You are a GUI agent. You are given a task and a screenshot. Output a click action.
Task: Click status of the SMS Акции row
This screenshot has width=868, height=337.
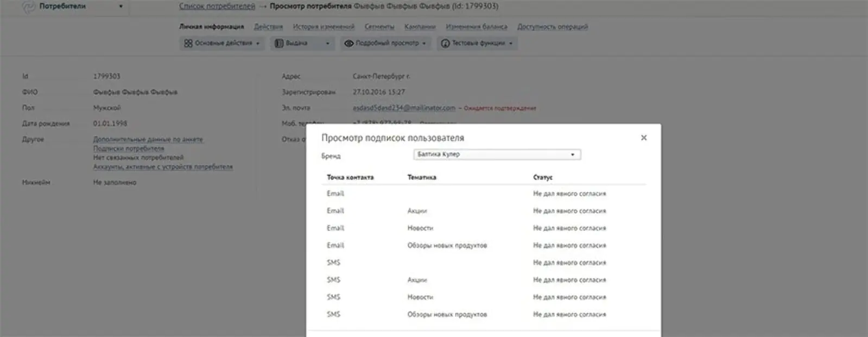[569, 280]
